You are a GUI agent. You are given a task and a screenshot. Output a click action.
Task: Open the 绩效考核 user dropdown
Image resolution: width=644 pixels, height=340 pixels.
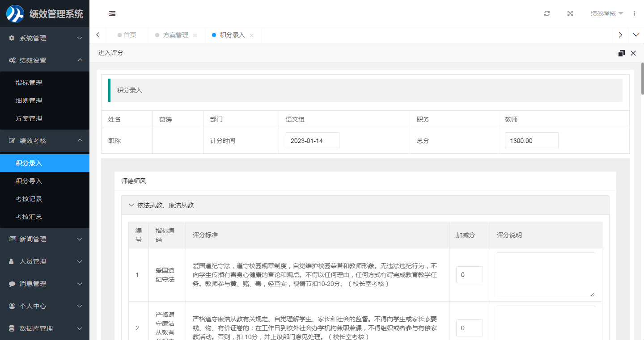tap(606, 13)
